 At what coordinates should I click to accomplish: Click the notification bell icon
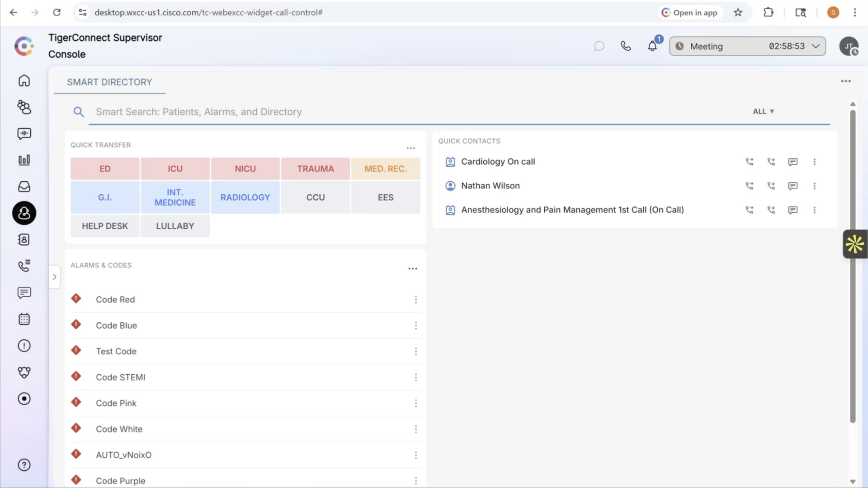tap(652, 46)
